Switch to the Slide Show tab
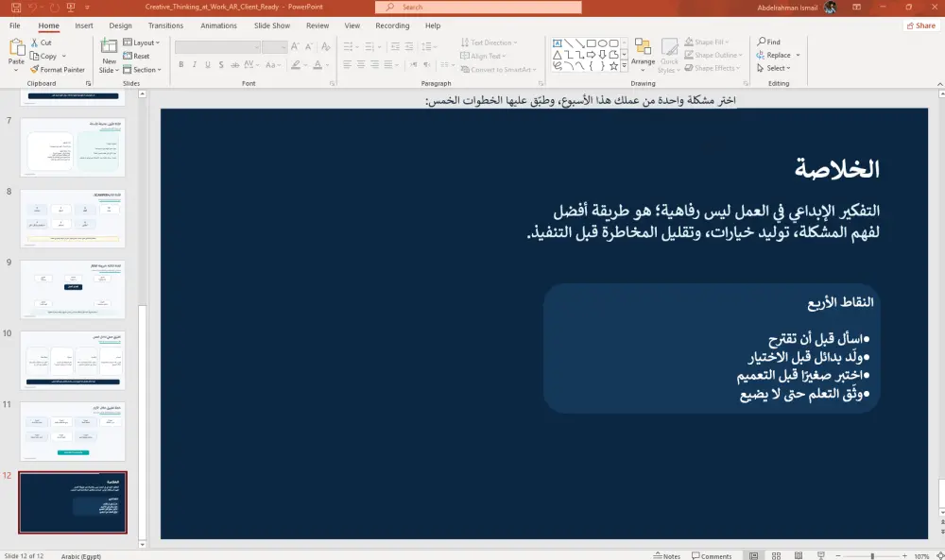945x560 pixels. [272, 25]
